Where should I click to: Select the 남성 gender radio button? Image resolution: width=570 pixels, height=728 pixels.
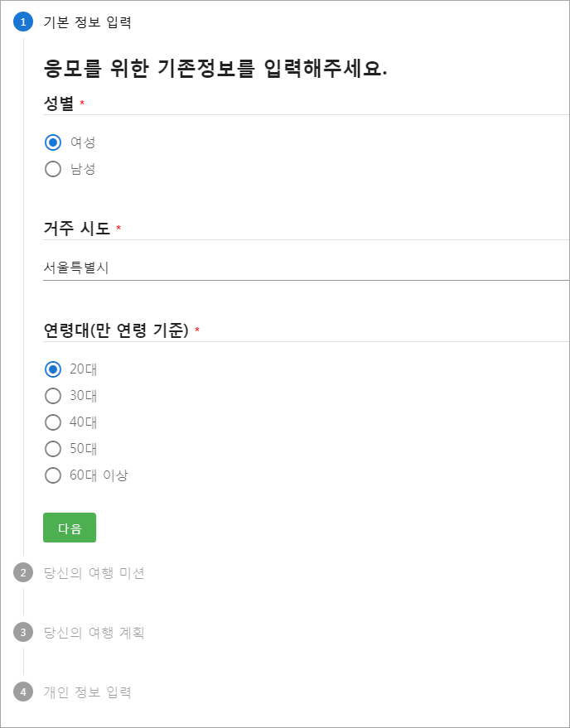click(x=53, y=169)
